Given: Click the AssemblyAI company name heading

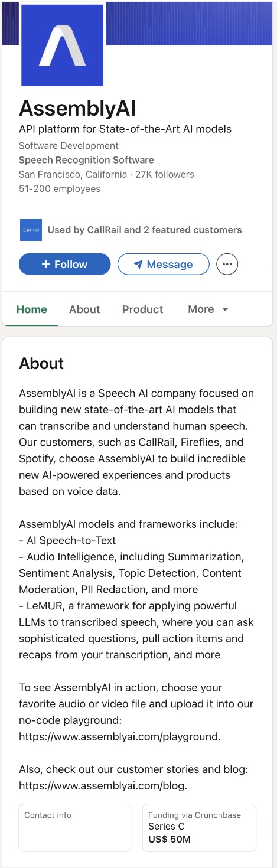Looking at the screenshot, I should pyautogui.click(x=77, y=109).
